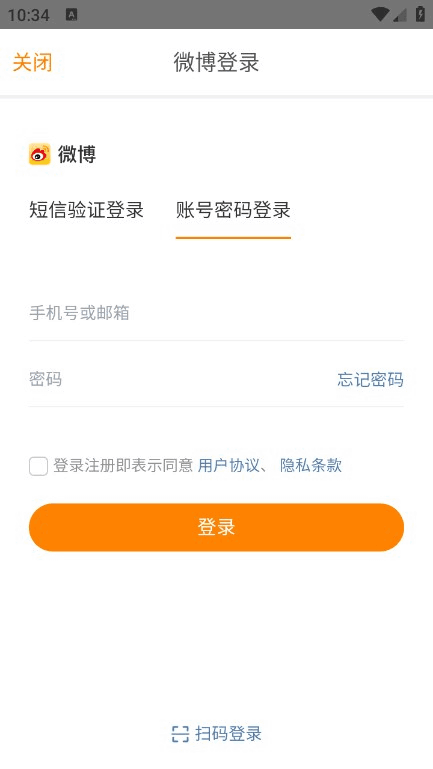Focus the 手机号或邮箱 input field
This screenshot has height=769, width=433.
[216, 313]
